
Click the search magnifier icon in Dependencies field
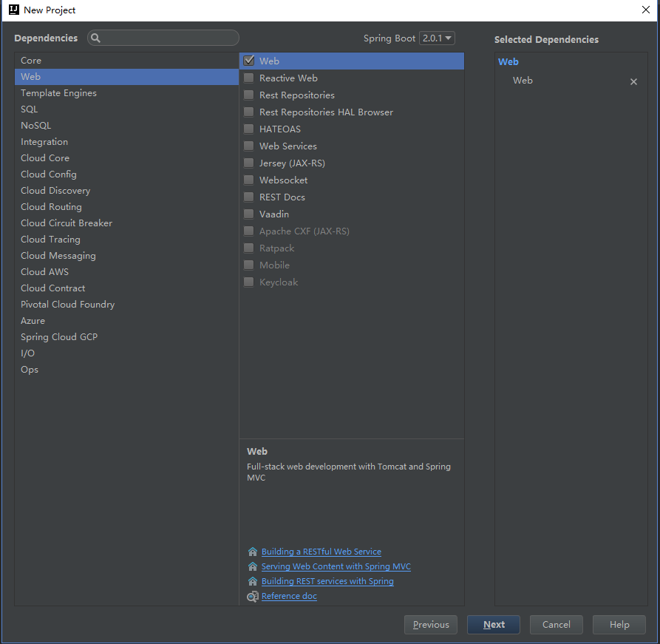pos(96,38)
